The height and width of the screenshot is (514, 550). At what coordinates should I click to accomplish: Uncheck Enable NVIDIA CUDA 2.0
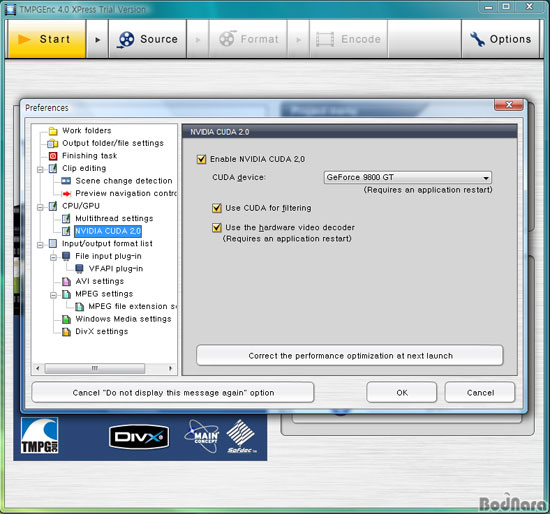[201, 160]
